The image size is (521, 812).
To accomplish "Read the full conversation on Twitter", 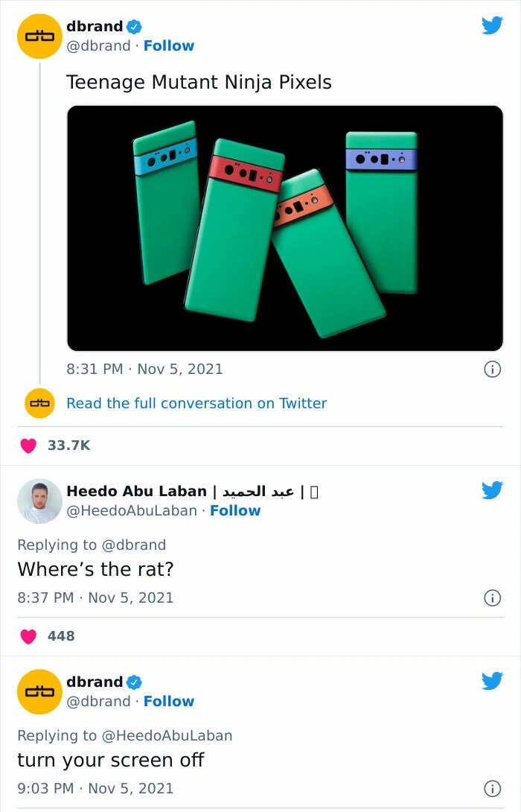I will point(196,404).
